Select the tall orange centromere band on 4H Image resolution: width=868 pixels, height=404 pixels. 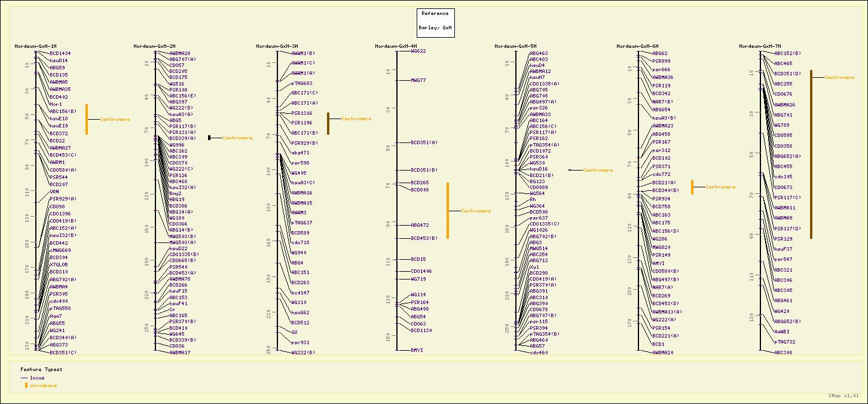tap(448, 210)
